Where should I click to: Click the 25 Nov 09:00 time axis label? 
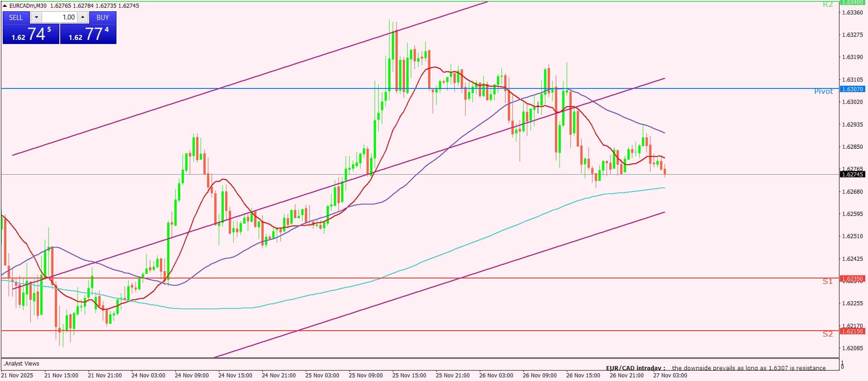(366, 376)
